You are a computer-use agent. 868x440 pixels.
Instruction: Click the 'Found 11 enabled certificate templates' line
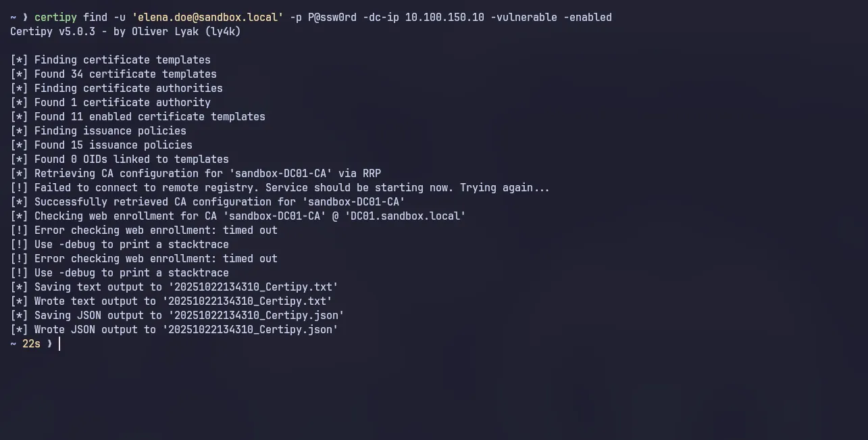tap(149, 116)
